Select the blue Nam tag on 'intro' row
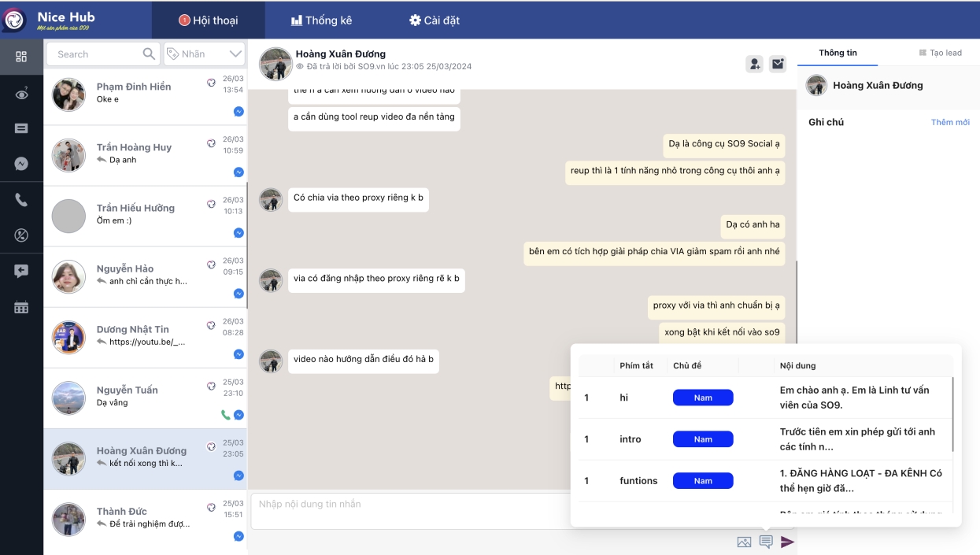This screenshot has height=555, width=980. 703,439
